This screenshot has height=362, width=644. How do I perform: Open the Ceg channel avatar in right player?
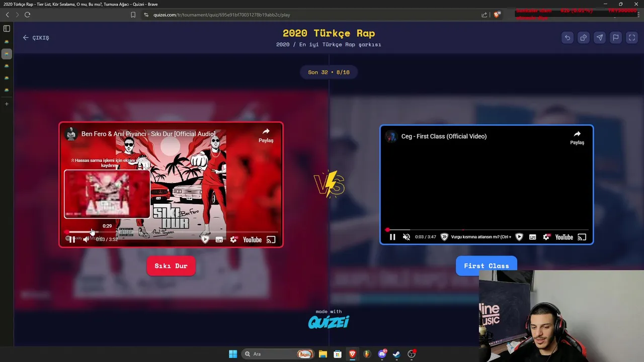[x=391, y=136]
